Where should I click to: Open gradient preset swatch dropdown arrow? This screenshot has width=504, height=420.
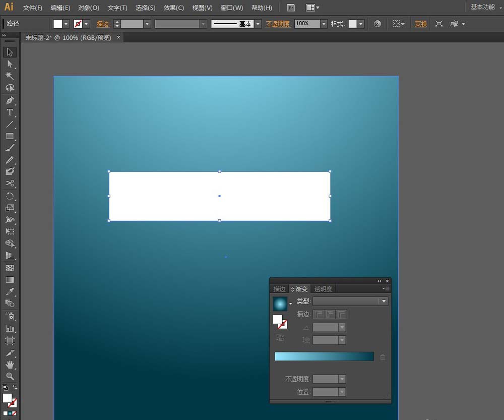[291, 304]
